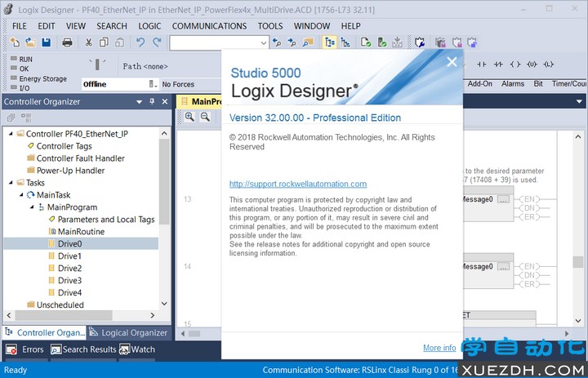
Task: Click the shield with open padlock icon
Action: tap(473, 42)
